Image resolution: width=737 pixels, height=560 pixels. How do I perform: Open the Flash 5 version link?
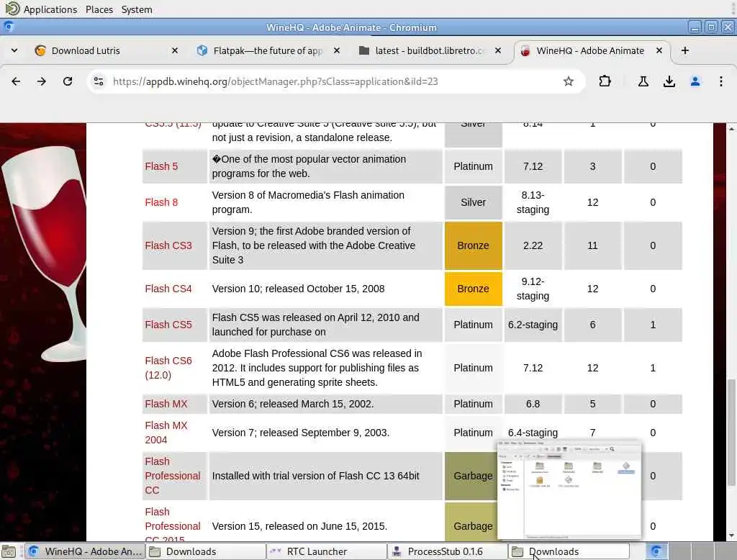click(x=161, y=166)
